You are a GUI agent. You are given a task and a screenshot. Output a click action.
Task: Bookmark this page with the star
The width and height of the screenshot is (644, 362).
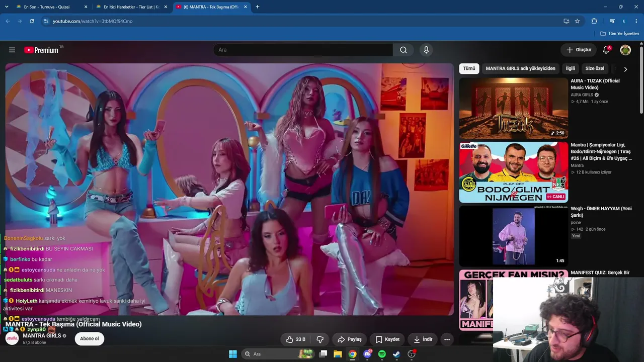click(x=577, y=21)
